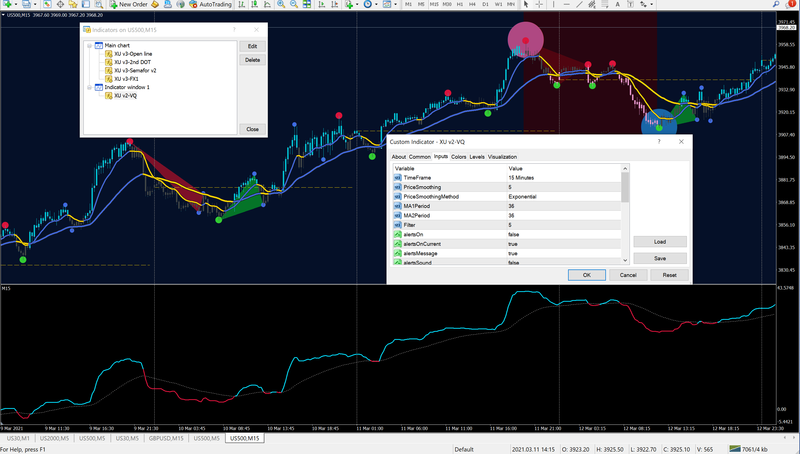This screenshot has width=800, height=454.
Task: Switch to the Visualization tab
Action: coord(502,157)
